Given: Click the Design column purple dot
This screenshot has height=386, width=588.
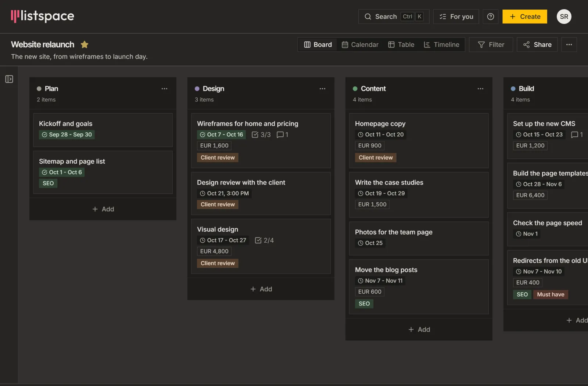Looking at the screenshot, I should coord(197,89).
